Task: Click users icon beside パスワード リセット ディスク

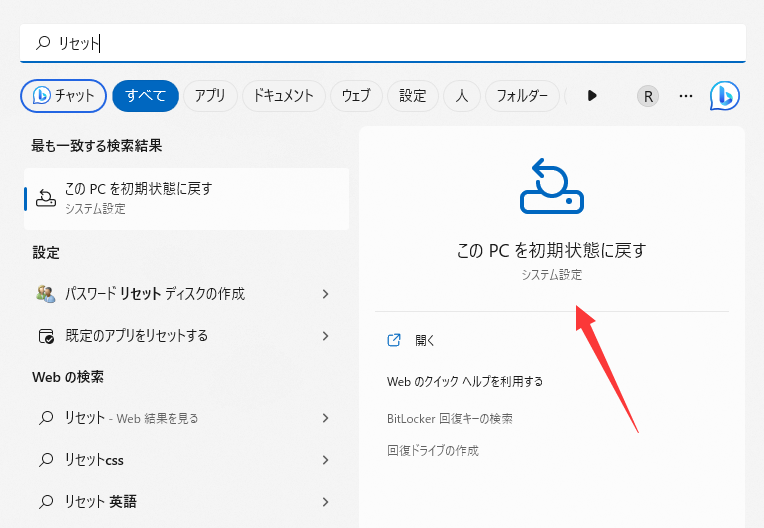Action: point(46,294)
